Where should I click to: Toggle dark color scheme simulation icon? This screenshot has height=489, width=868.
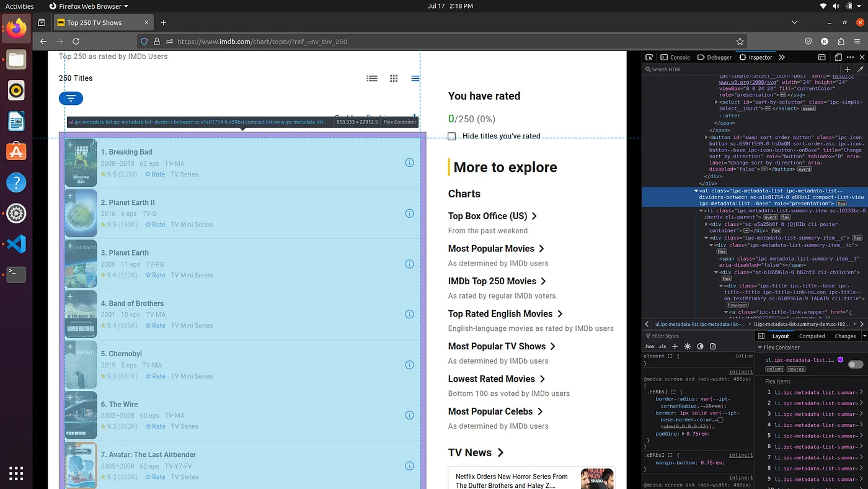click(x=700, y=346)
